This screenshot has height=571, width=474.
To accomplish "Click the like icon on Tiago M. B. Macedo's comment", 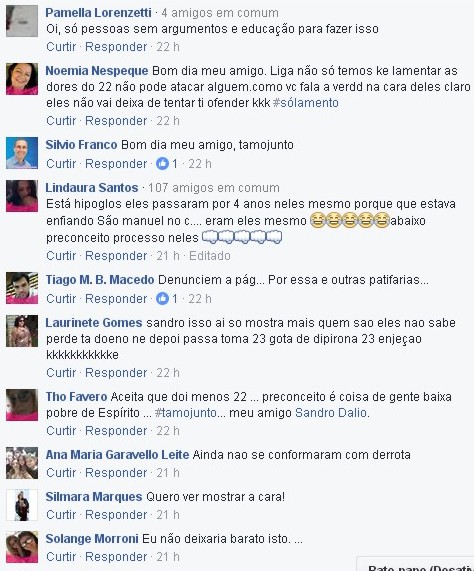I will (162, 299).
